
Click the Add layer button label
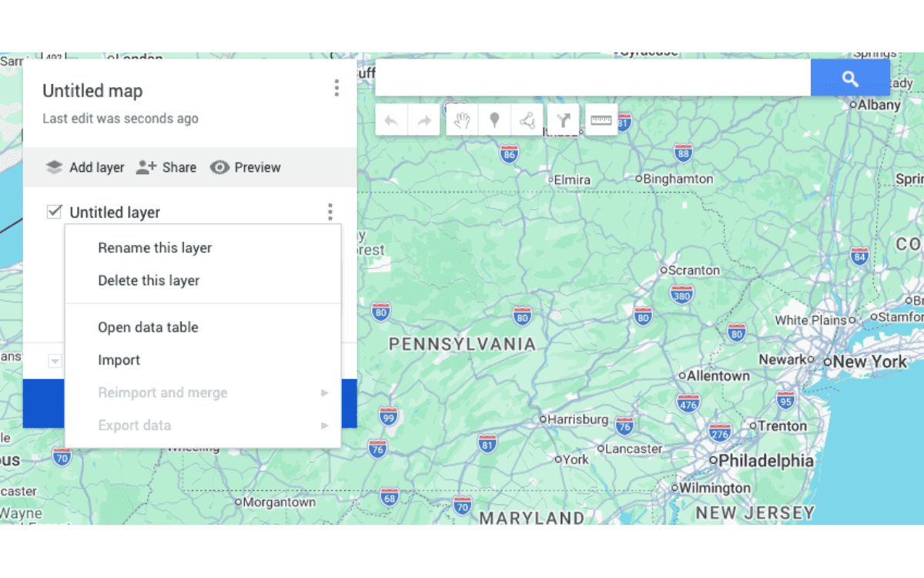pos(97,167)
